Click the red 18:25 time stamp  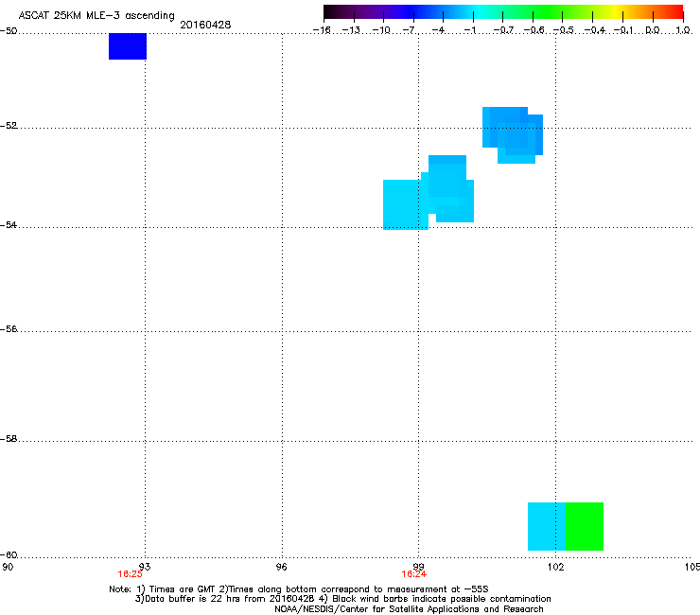click(x=130, y=574)
